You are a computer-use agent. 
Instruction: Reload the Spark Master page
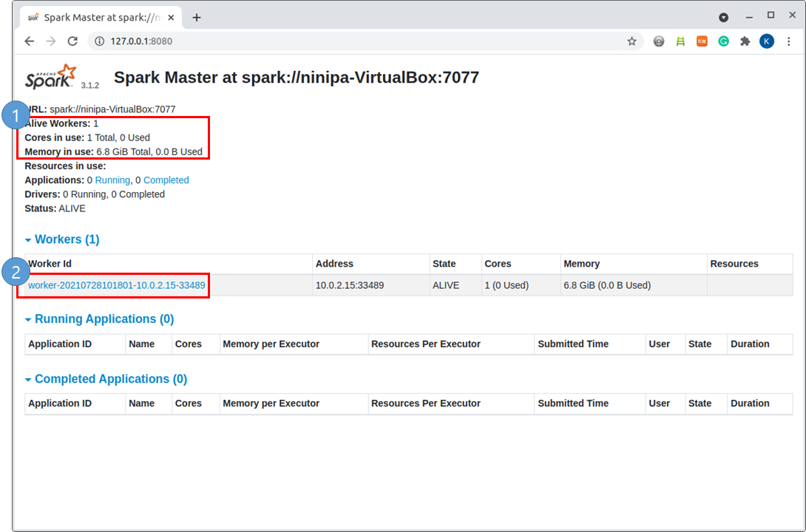[x=72, y=41]
